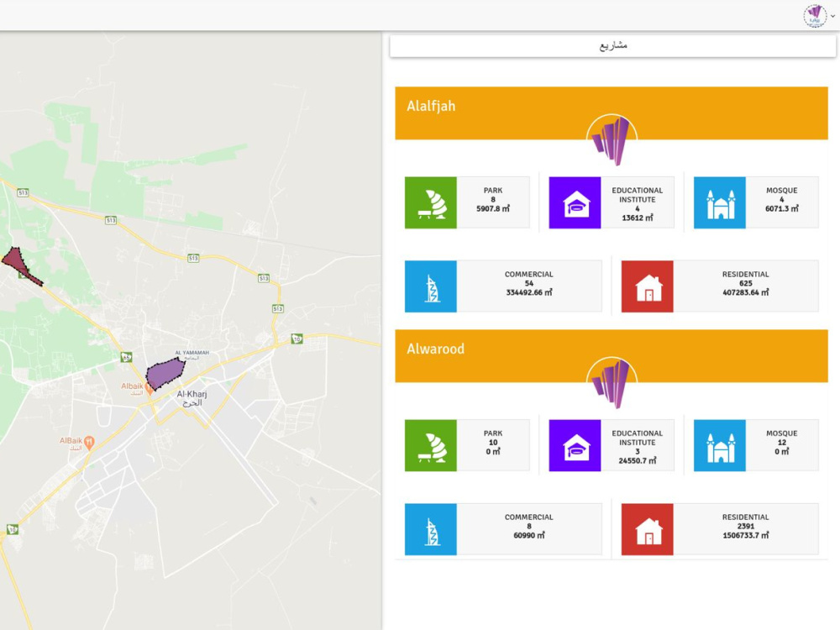This screenshot has height=630, width=840.
Task: Select Alwarood Mosque 12 card text
Action: [781, 443]
